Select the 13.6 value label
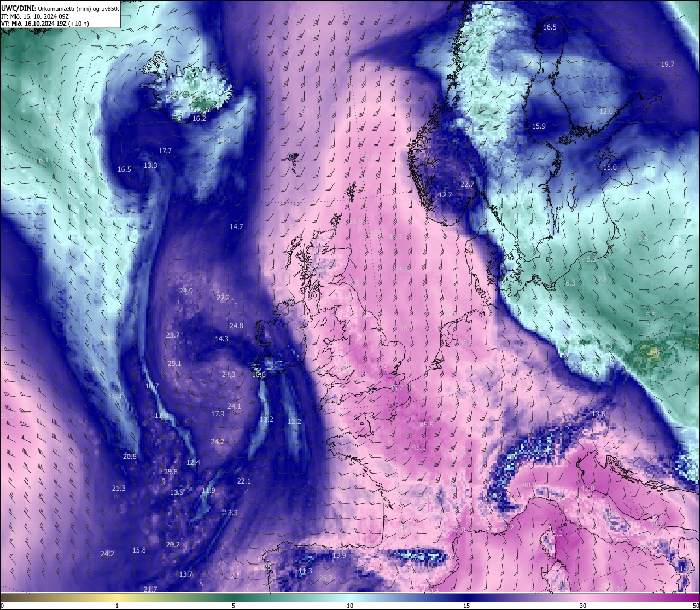700x610 pixels. coord(598,414)
